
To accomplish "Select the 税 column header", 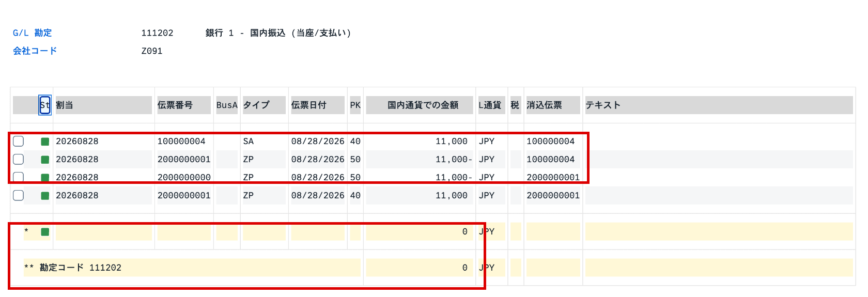I will tap(516, 105).
